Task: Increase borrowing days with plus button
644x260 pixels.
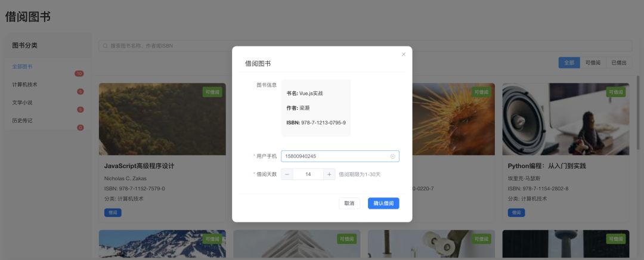Action: click(x=329, y=174)
